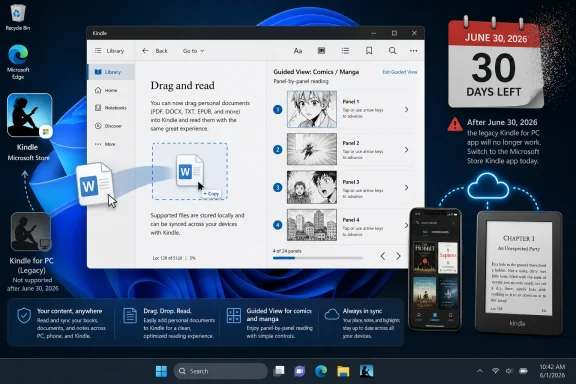Viewport: 576px width, 384px height.
Task: Click the Back arrow in Kindle
Action: (x=145, y=51)
